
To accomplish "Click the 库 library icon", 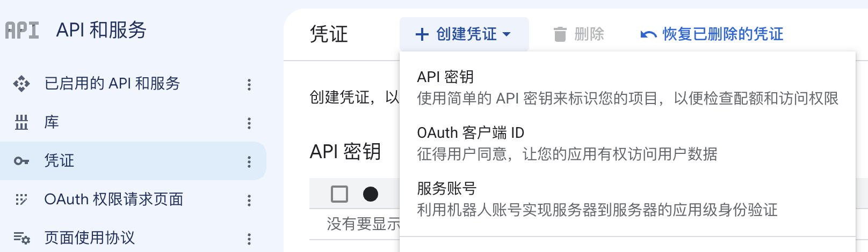I will point(21,122).
